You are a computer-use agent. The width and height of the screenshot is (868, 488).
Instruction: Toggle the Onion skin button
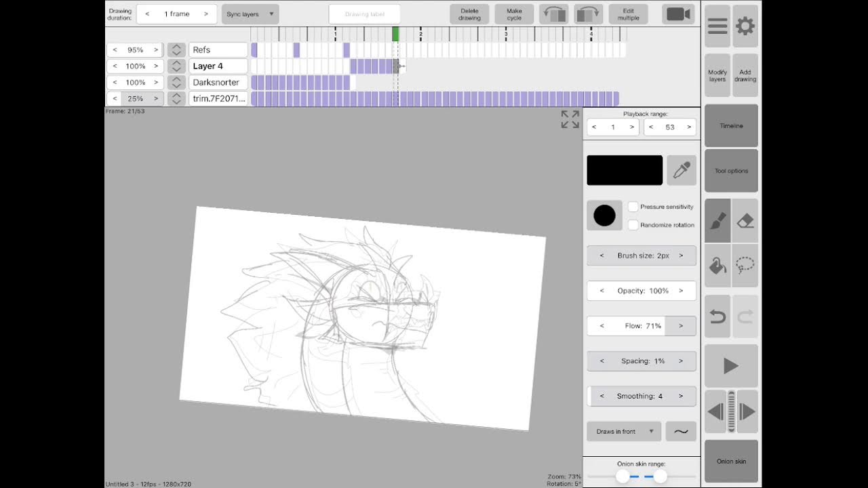(731, 461)
